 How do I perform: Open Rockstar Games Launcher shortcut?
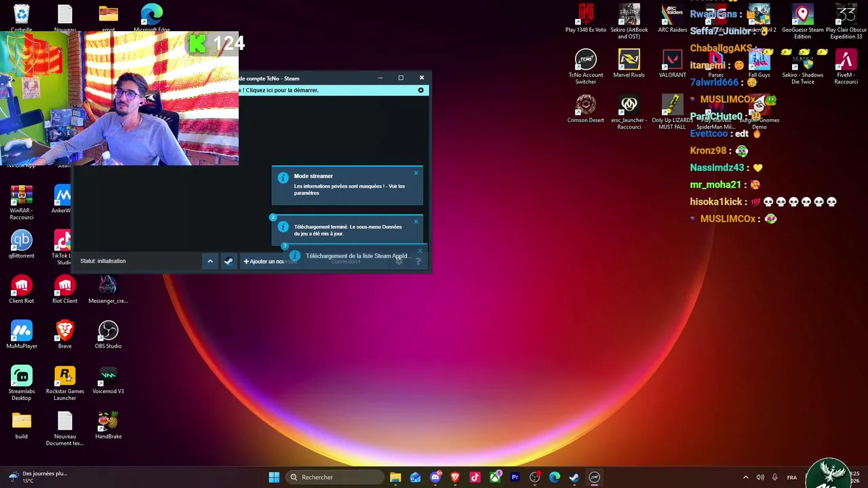click(x=64, y=383)
